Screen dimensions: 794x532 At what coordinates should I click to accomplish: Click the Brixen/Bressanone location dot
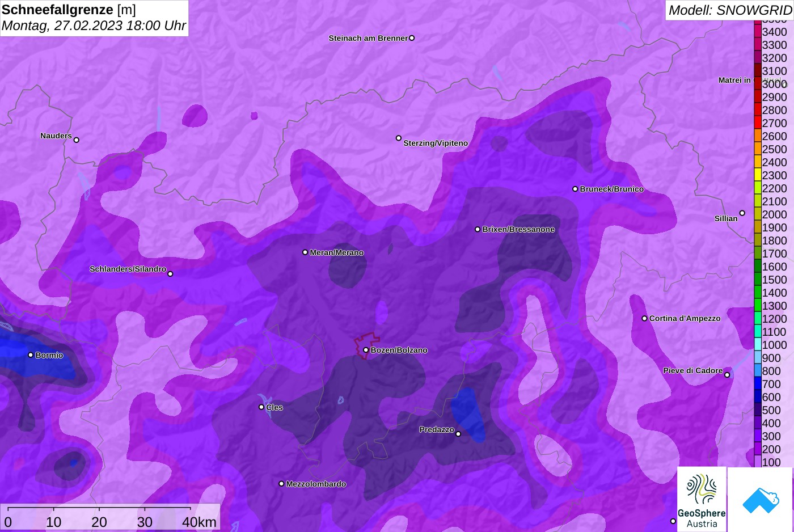[478, 229]
